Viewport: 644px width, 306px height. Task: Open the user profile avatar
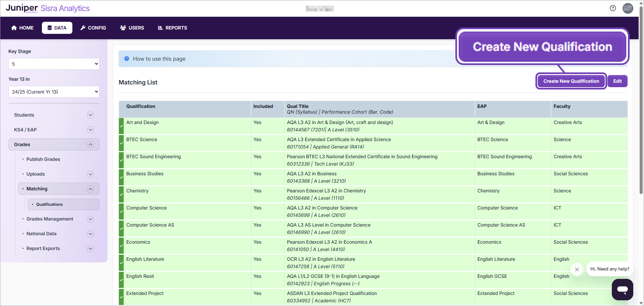tap(628, 8)
